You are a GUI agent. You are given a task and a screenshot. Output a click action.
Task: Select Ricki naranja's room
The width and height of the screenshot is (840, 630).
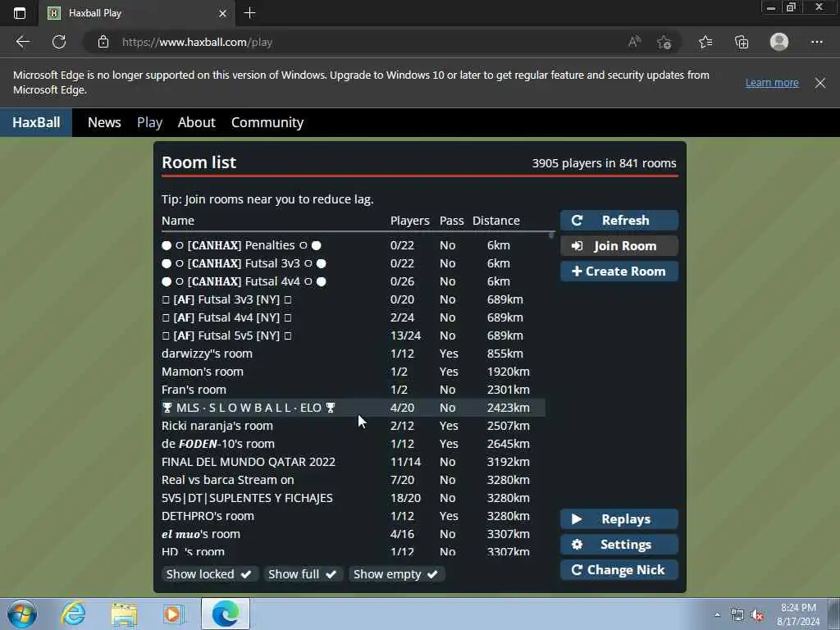(x=354, y=426)
